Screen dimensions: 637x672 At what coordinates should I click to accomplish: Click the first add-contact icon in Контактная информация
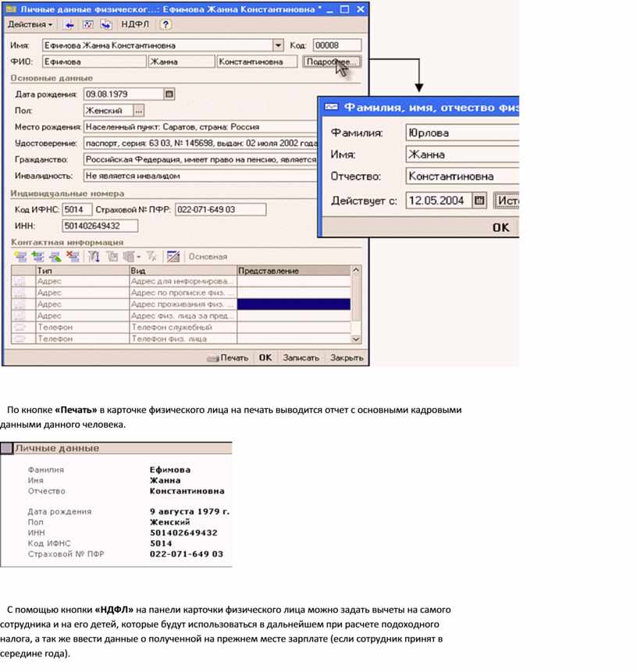pos(20,257)
